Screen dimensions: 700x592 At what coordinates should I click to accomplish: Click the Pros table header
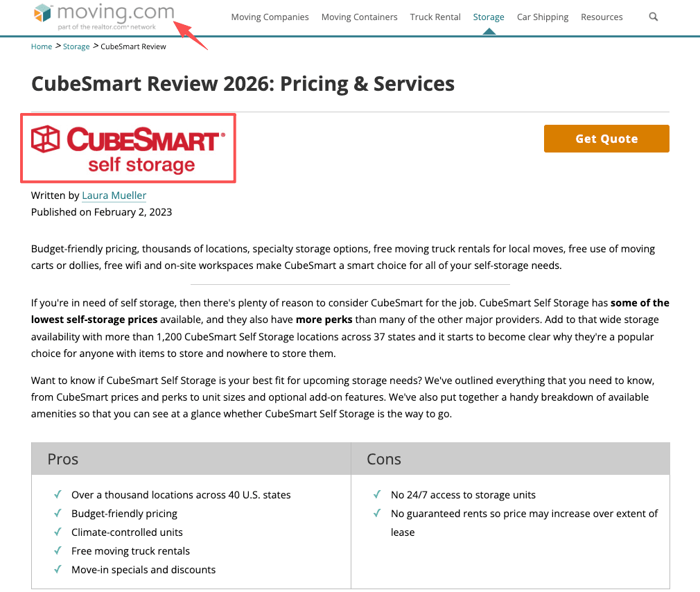point(62,458)
